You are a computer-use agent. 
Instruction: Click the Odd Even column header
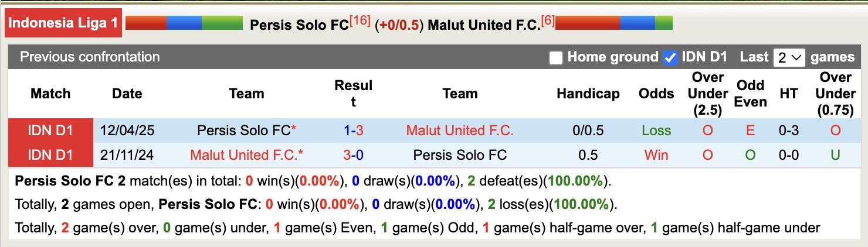pyautogui.click(x=750, y=94)
